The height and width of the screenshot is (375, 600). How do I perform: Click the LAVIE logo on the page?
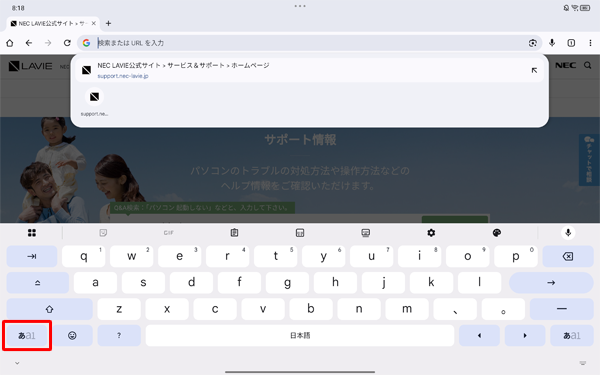[30, 66]
